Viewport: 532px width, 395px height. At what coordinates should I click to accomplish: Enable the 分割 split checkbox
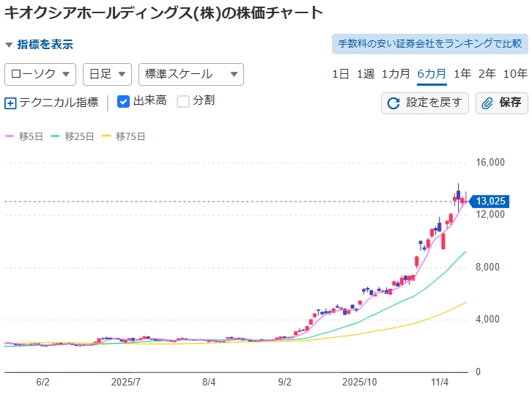coord(183,101)
